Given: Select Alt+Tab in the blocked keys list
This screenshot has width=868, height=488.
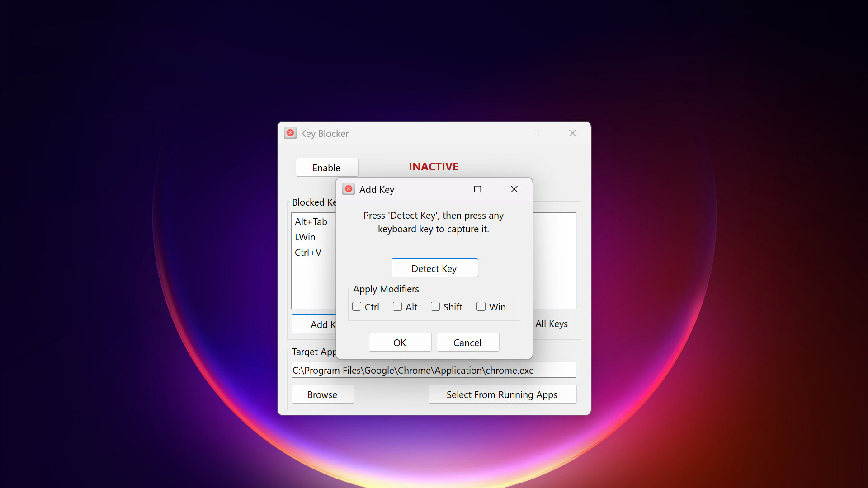Looking at the screenshot, I should [x=311, y=221].
